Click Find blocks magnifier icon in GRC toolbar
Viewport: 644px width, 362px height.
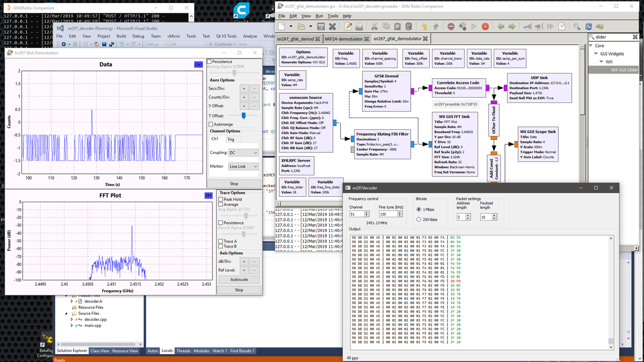tap(577, 26)
